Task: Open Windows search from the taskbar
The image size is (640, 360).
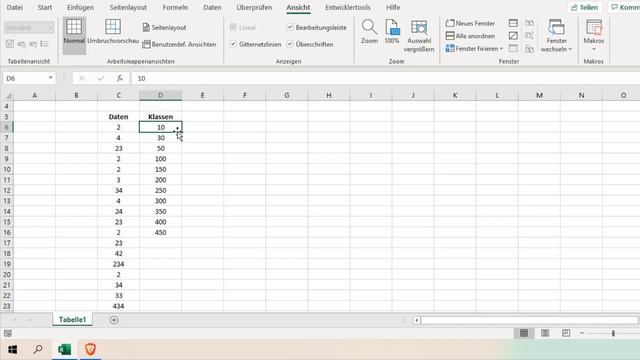Action: [38, 350]
